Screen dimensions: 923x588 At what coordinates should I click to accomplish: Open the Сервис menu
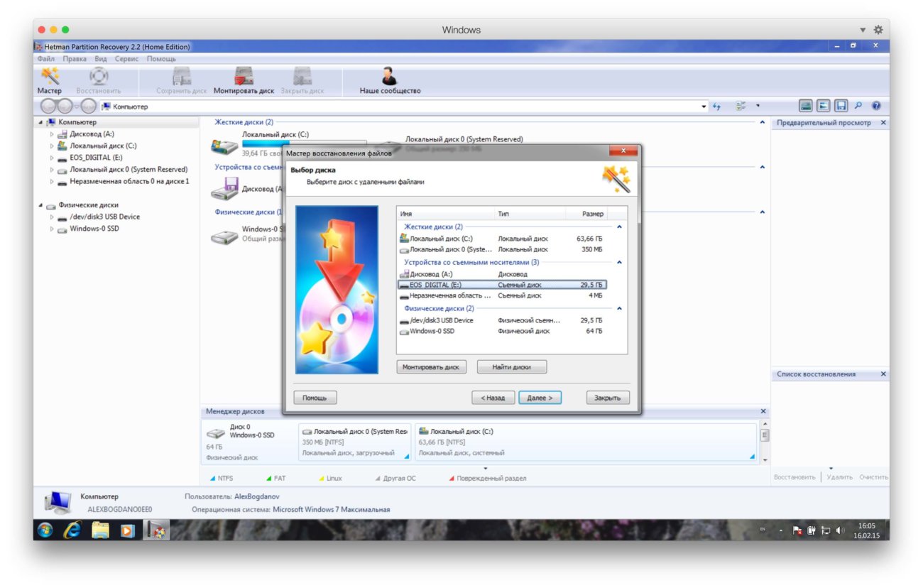(126, 58)
